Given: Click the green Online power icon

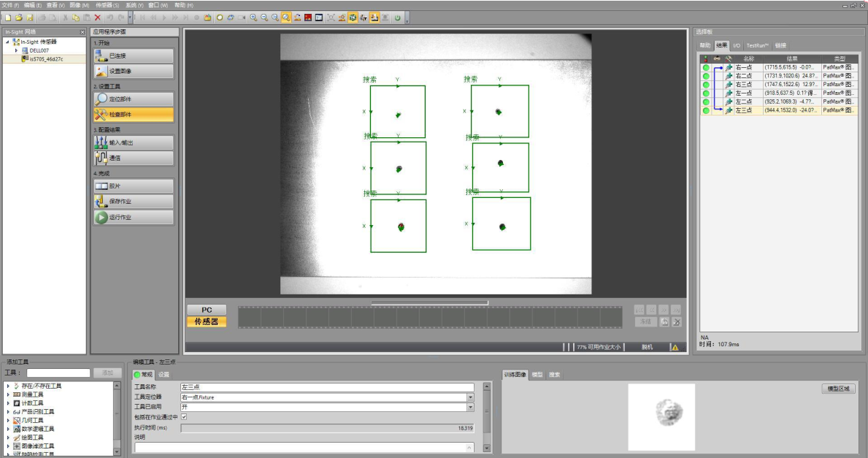Looking at the screenshot, I should pyautogui.click(x=398, y=17).
